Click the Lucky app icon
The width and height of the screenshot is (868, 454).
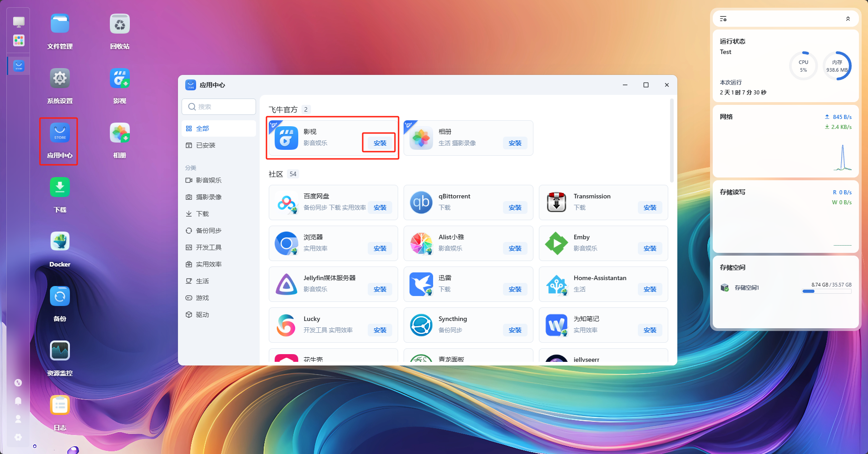(286, 325)
